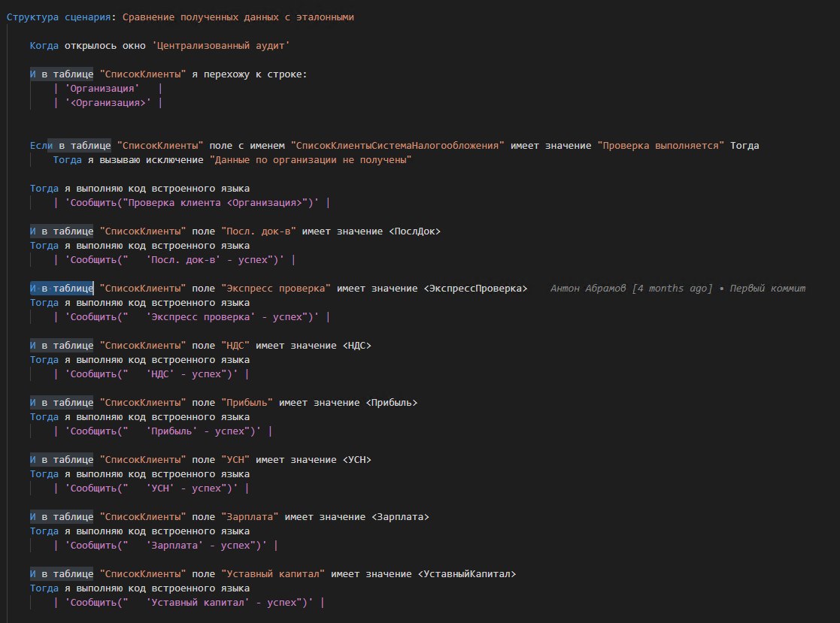
Task: Click the exception text "Данные по организации не получены"
Action: point(310,160)
